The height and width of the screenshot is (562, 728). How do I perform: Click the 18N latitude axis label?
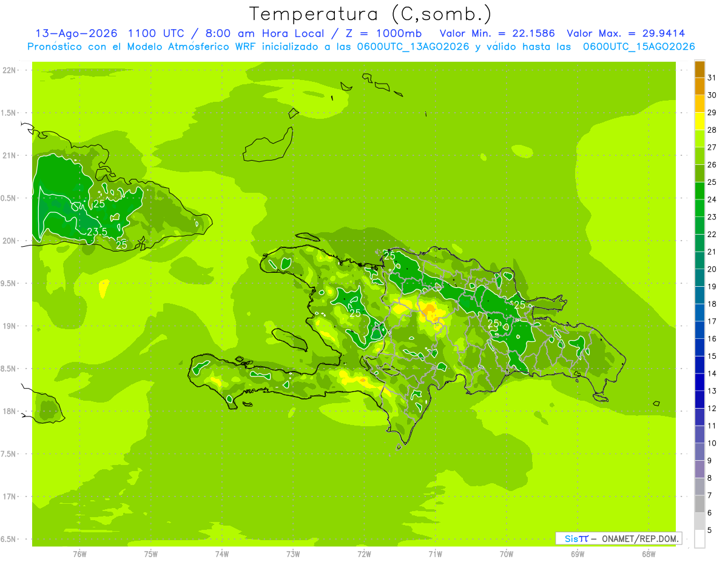[9, 411]
